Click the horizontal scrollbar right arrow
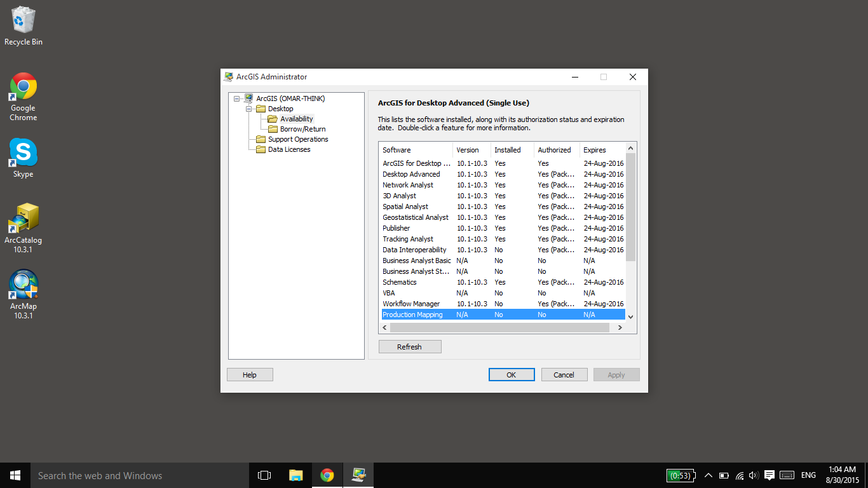The width and height of the screenshot is (868, 488). coord(620,327)
